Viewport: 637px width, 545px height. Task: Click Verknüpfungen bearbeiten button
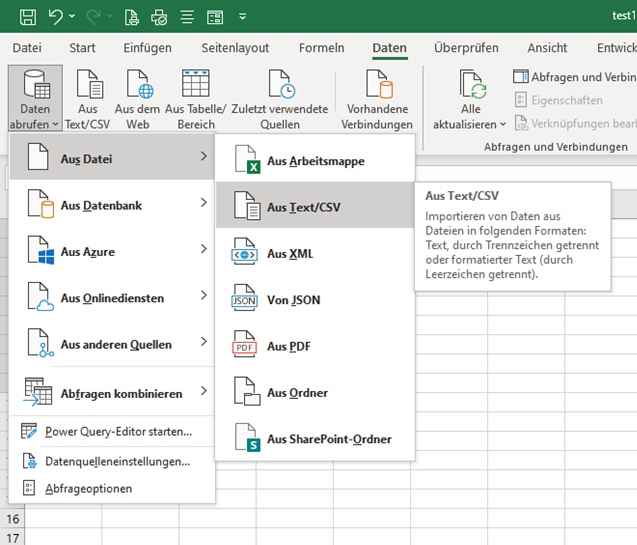pos(575,123)
